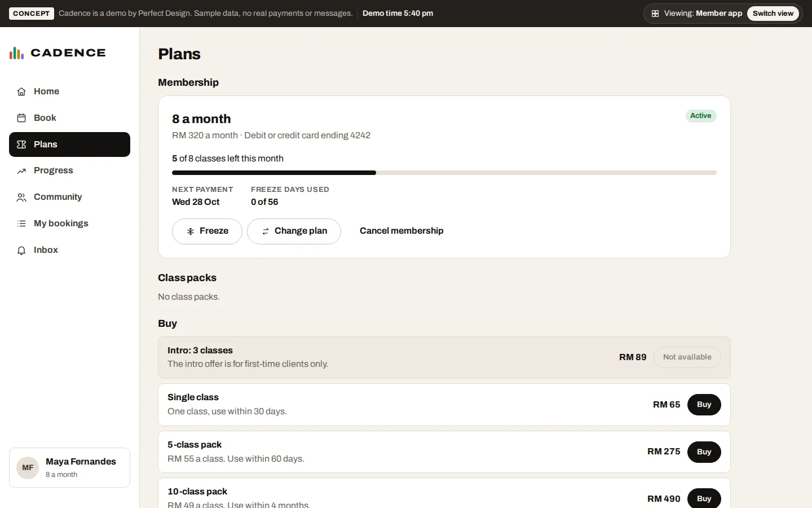The height and width of the screenshot is (508, 812).
Task: Open Maya Fernandes profile card
Action: tap(69, 468)
